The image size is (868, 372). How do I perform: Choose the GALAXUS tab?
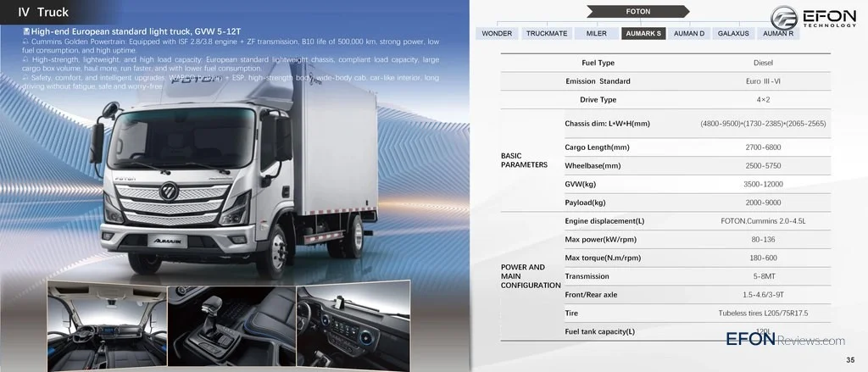733,33
